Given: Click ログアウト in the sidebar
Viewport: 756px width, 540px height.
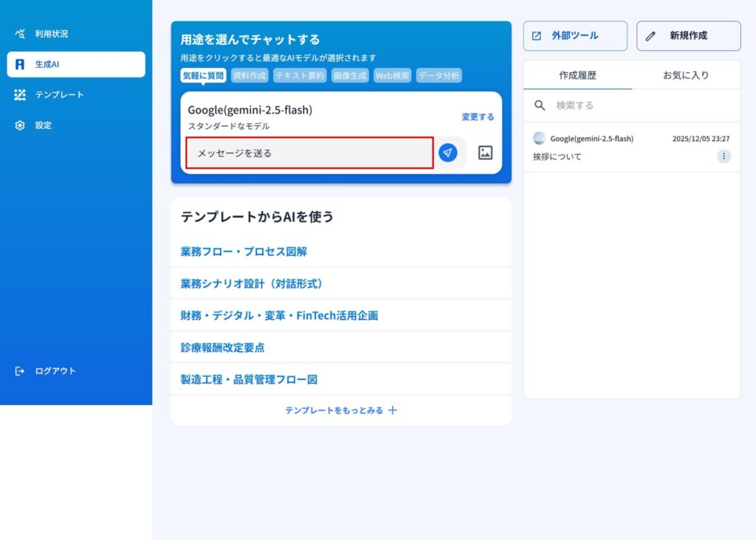Looking at the screenshot, I should [x=55, y=371].
